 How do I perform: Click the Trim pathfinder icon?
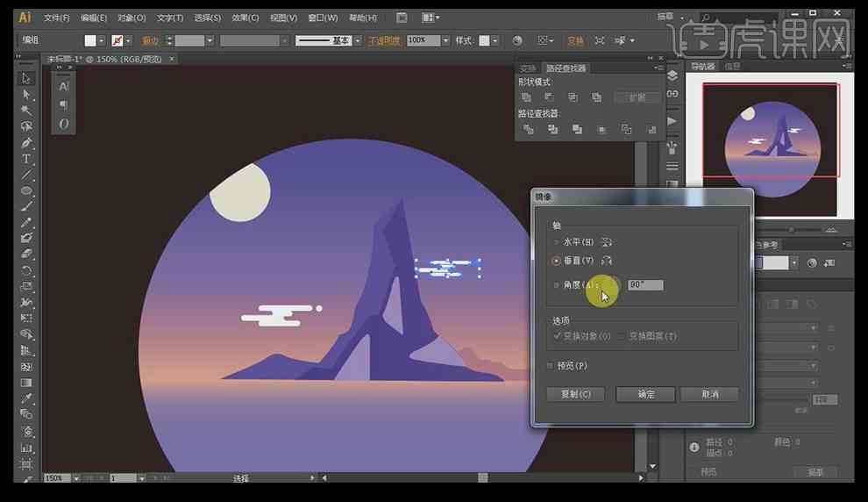point(552,129)
